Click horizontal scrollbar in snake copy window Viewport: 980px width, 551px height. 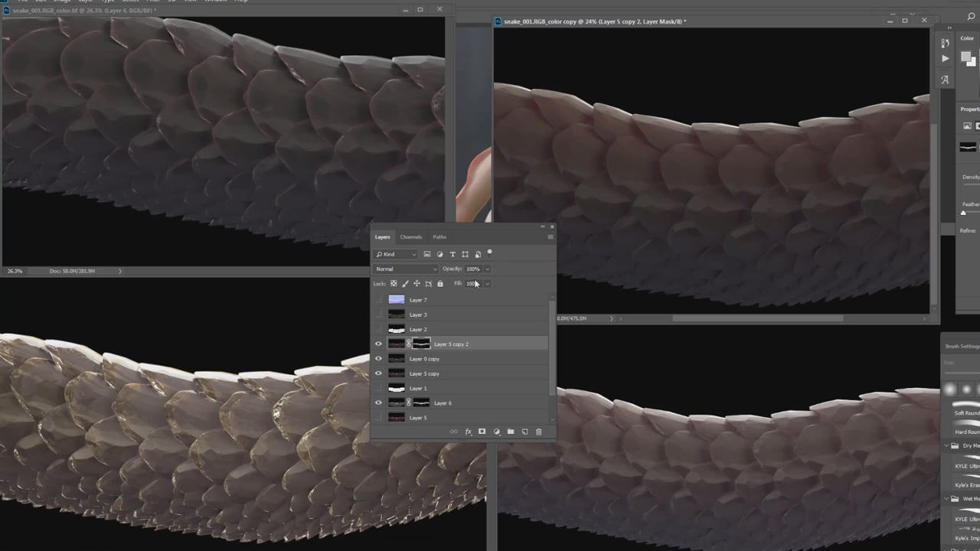pos(758,318)
